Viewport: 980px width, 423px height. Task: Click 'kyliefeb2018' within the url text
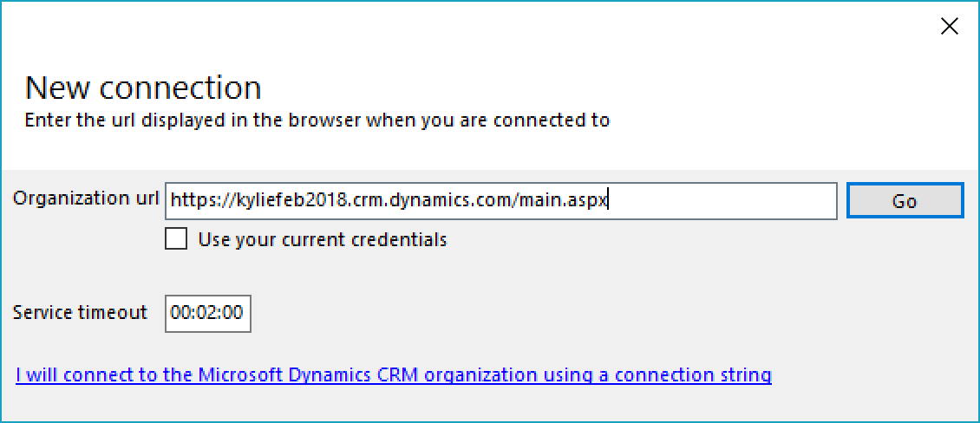pos(278,201)
